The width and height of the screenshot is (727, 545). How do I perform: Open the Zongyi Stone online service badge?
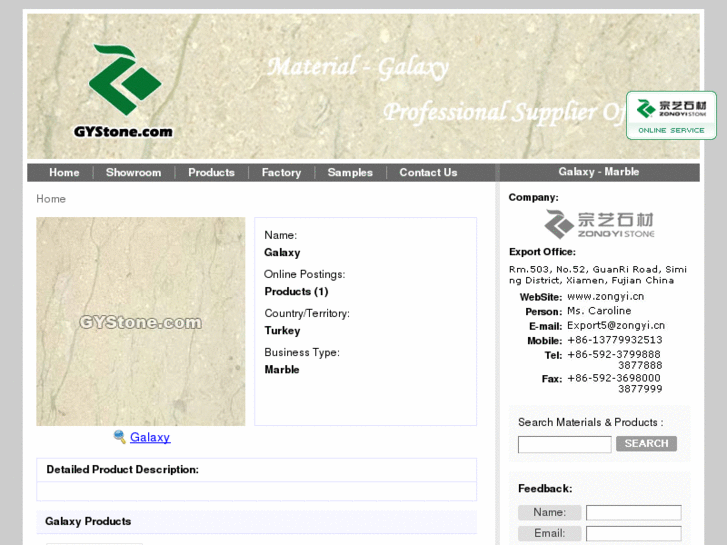[x=671, y=115]
